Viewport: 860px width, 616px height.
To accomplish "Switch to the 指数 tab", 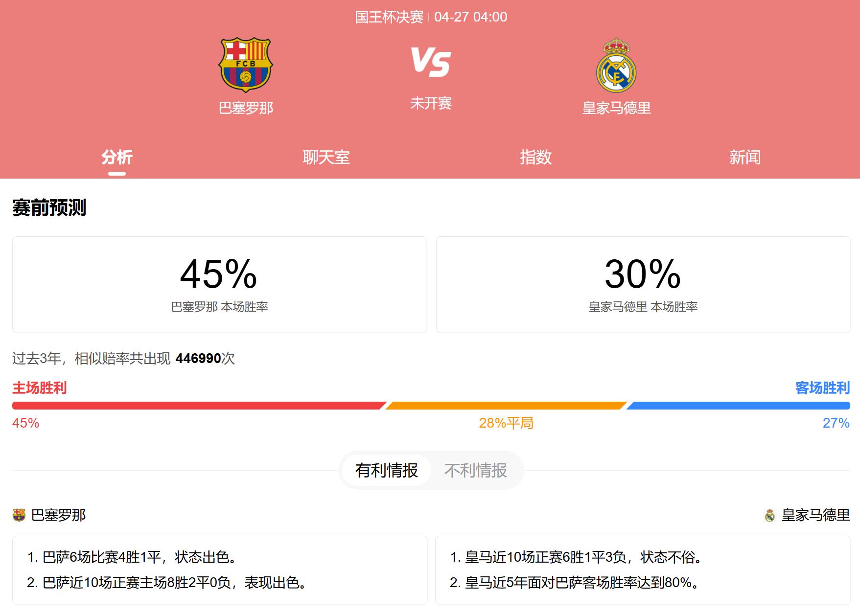I will [535, 157].
